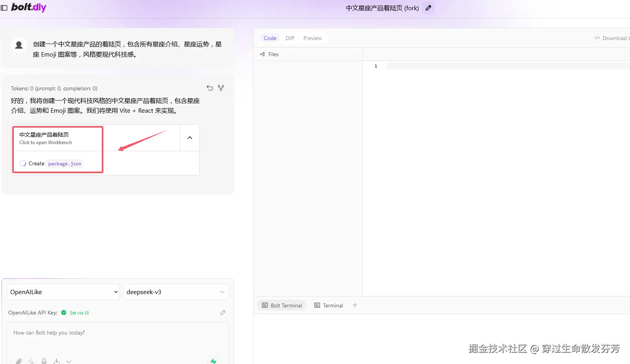This screenshot has width=630, height=364.
Task: Open the Files panel header
Action: (269, 54)
